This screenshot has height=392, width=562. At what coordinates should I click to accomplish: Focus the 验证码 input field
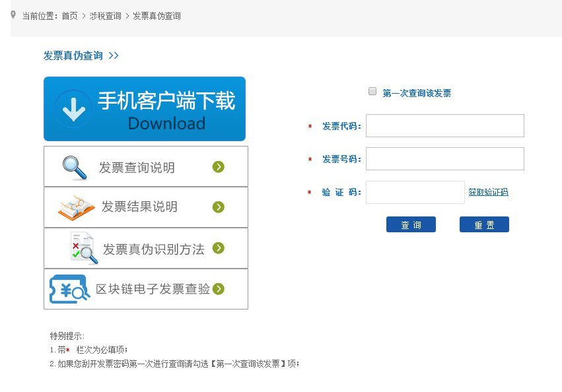tap(415, 193)
